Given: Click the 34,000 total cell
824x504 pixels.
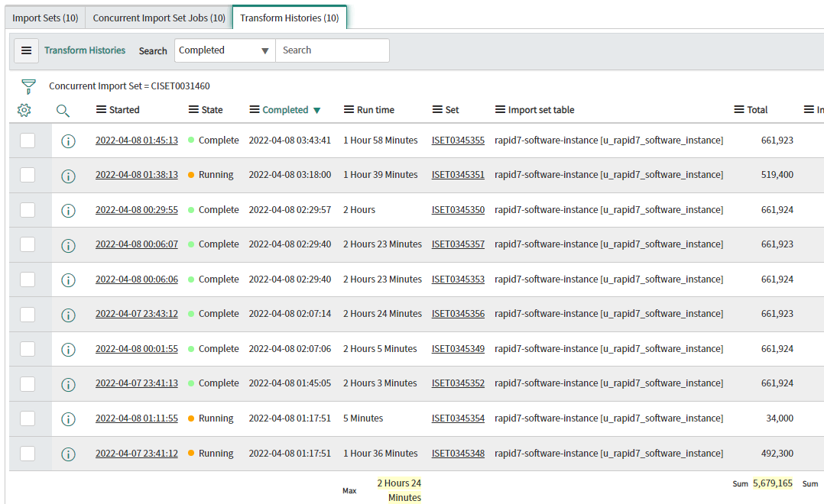Looking at the screenshot, I should [x=780, y=418].
